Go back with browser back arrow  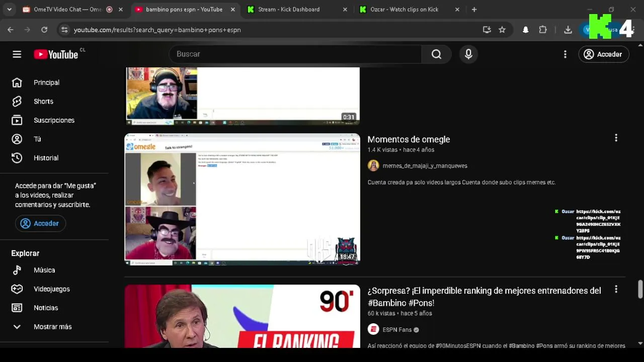point(11,30)
